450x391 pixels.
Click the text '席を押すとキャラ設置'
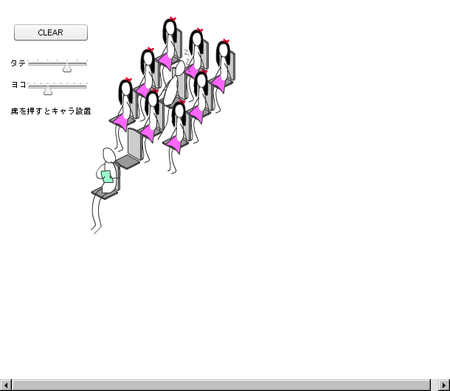[x=51, y=111]
